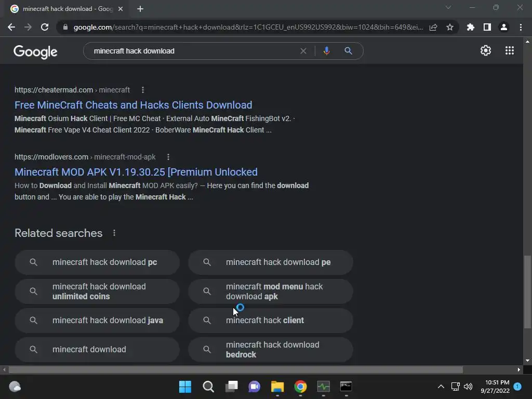Click the cheatermad.com URL breadcrumb
Image resolution: width=532 pixels, height=399 pixels.
click(x=72, y=90)
